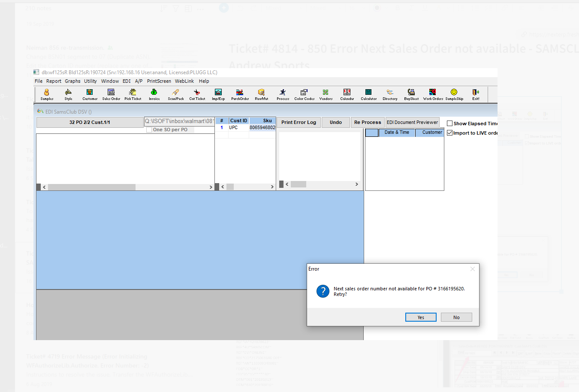Click Yes to retry in Error dialog
Image resolution: width=579 pixels, height=392 pixels.
[x=421, y=317]
